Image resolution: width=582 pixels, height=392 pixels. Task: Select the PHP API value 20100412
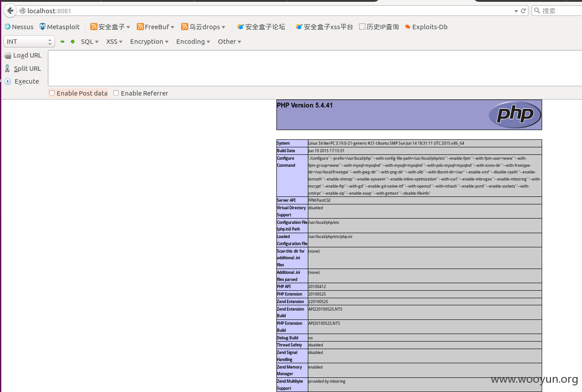point(317,287)
